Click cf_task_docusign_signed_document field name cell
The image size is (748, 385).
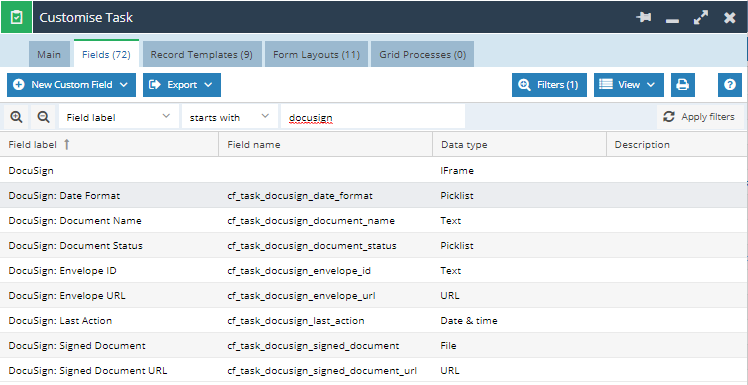tap(326, 345)
